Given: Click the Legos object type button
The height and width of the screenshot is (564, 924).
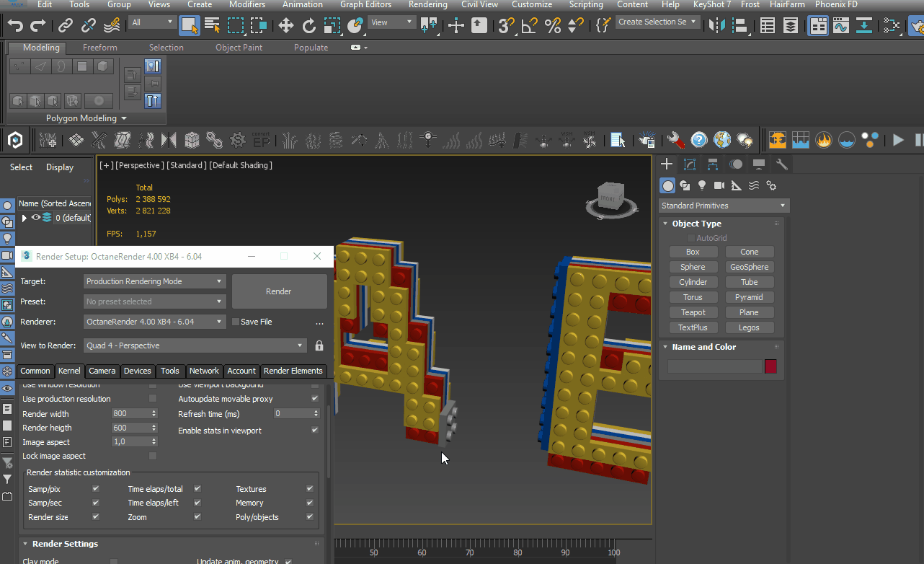Looking at the screenshot, I should 749,327.
